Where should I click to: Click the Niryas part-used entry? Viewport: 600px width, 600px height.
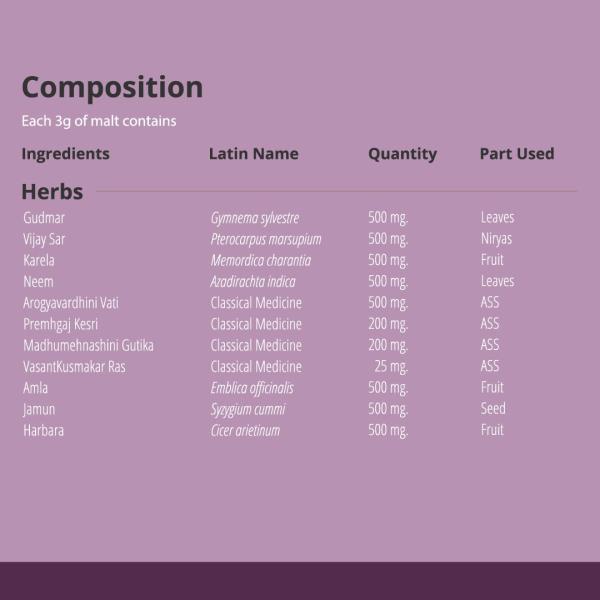(496, 239)
